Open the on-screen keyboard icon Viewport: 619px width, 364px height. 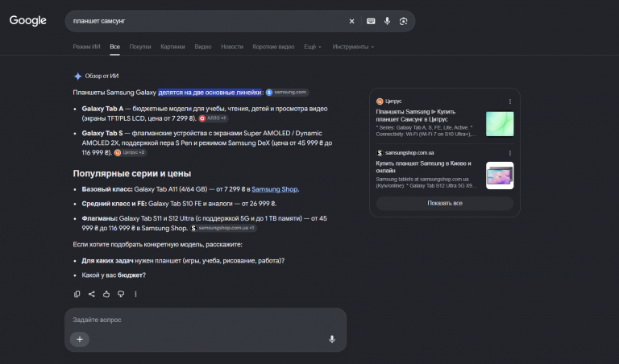371,21
